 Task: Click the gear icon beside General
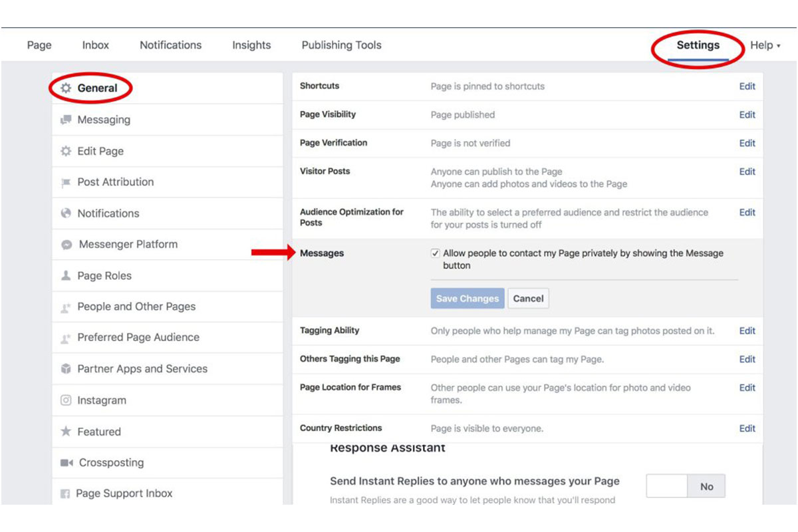tap(66, 88)
